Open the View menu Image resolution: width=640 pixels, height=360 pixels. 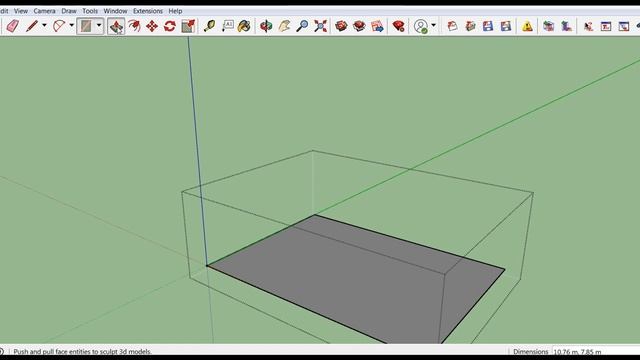click(21, 11)
